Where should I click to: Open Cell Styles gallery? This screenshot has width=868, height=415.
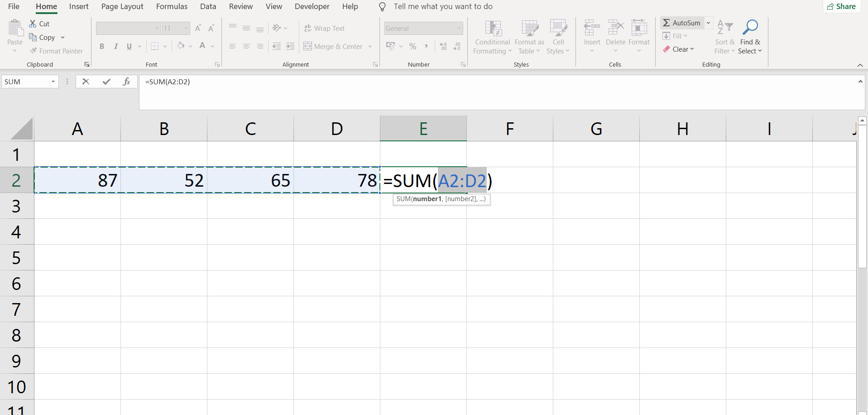coord(558,37)
